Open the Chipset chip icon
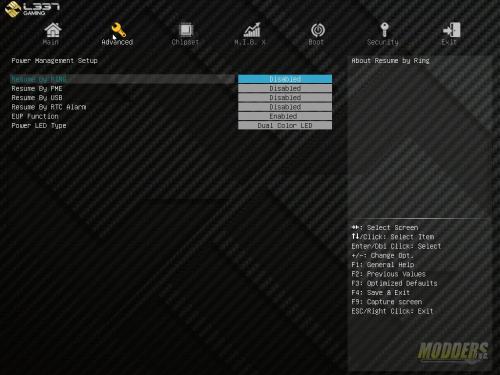 pyautogui.click(x=186, y=30)
